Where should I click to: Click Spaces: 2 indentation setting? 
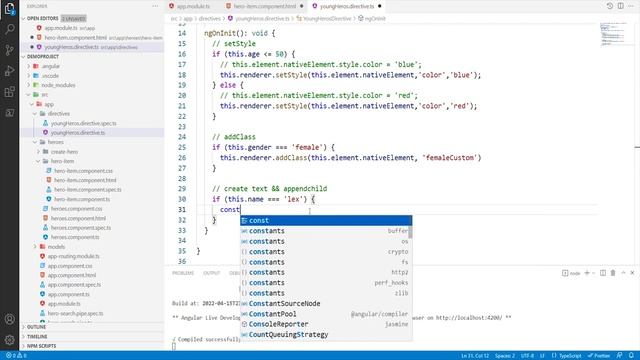[x=505, y=356]
